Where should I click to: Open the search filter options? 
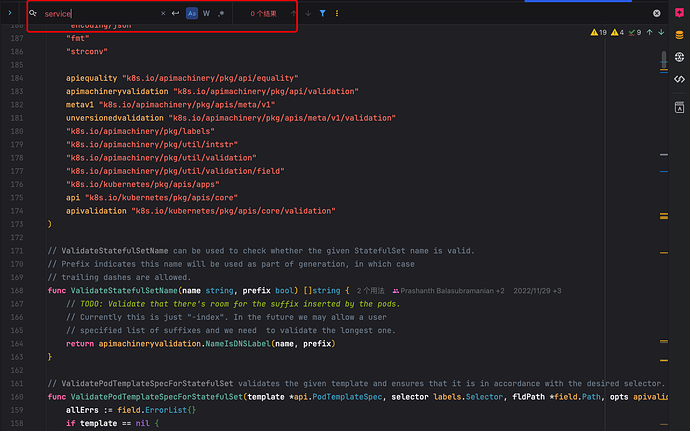pos(323,13)
